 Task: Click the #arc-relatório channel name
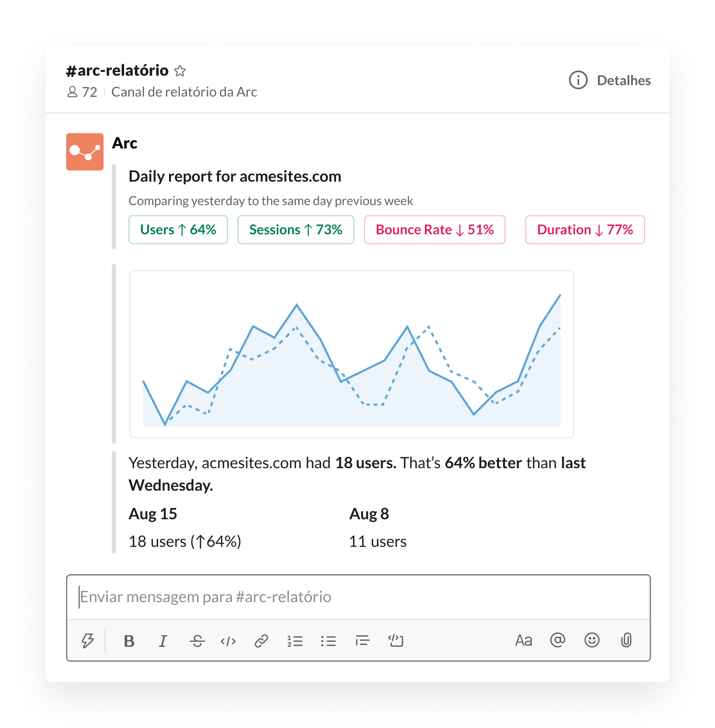(x=117, y=70)
